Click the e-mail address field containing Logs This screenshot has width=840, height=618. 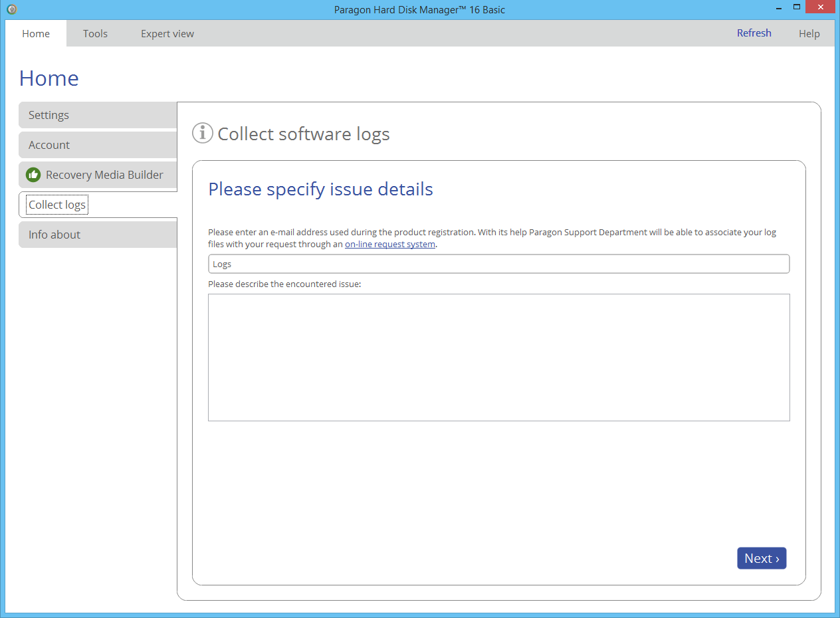498,264
